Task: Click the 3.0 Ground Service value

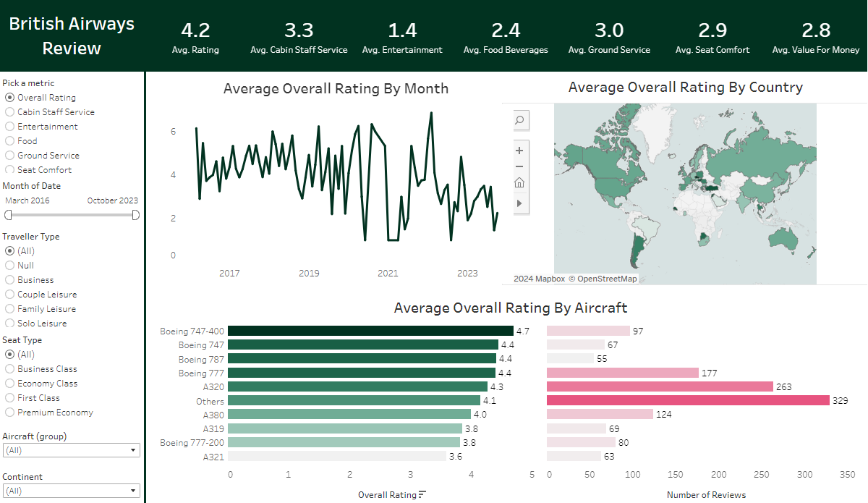Action: click(609, 30)
